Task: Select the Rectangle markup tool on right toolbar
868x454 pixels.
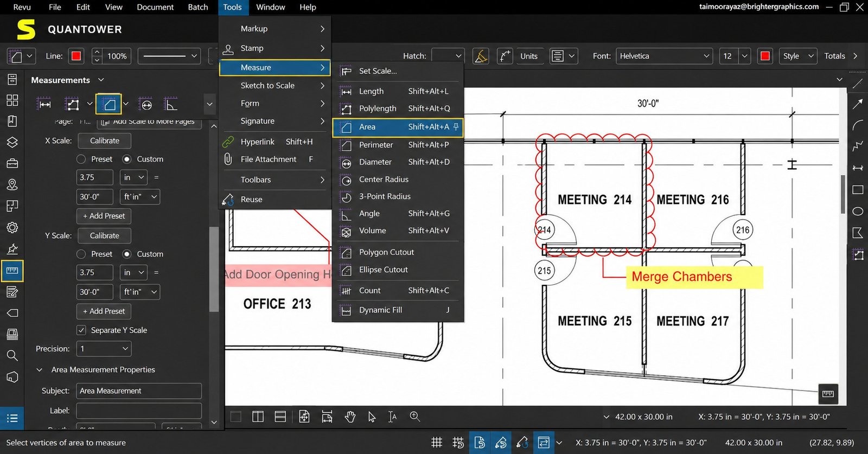Action: pyautogui.click(x=858, y=190)
